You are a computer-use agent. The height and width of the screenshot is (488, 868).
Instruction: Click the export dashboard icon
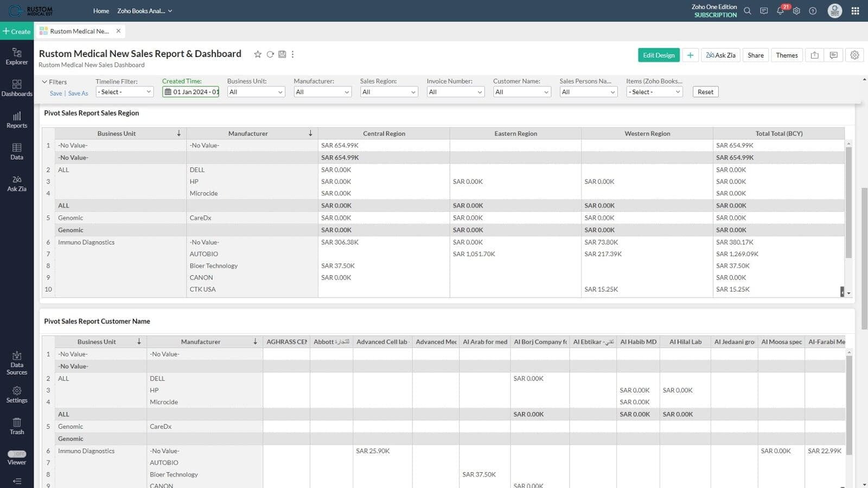(815, 55)
